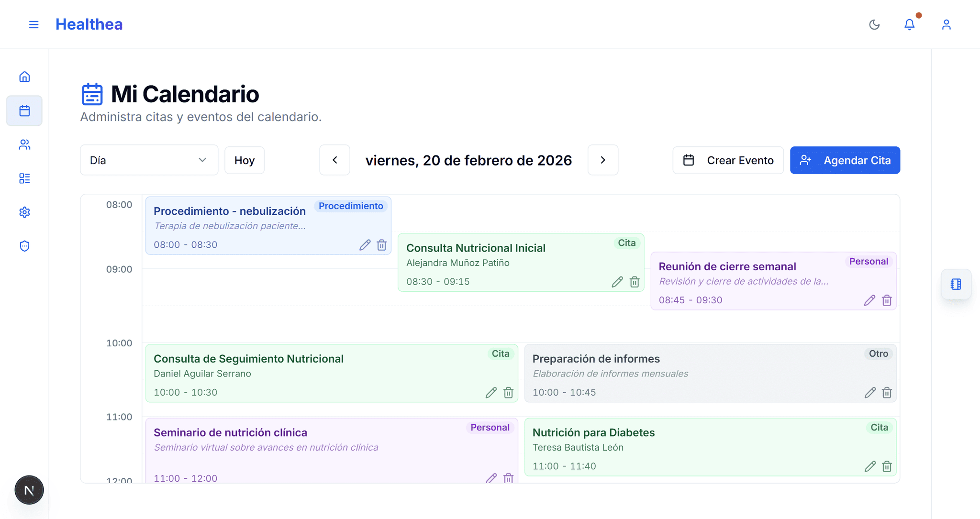Click the Procedimiento tag badge
This screenshot has height=519, width=980.
[x=351, y=206]
